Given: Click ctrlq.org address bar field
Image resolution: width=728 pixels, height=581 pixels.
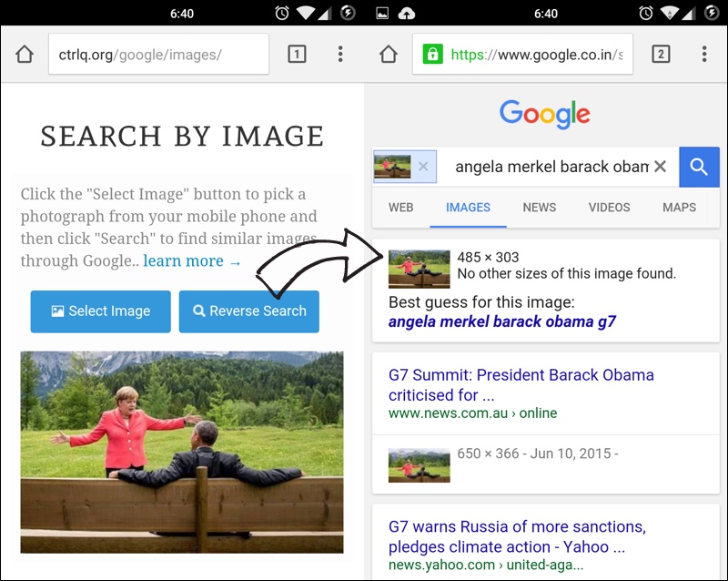Looking at the screenshot, I should (x=158, y=55).
